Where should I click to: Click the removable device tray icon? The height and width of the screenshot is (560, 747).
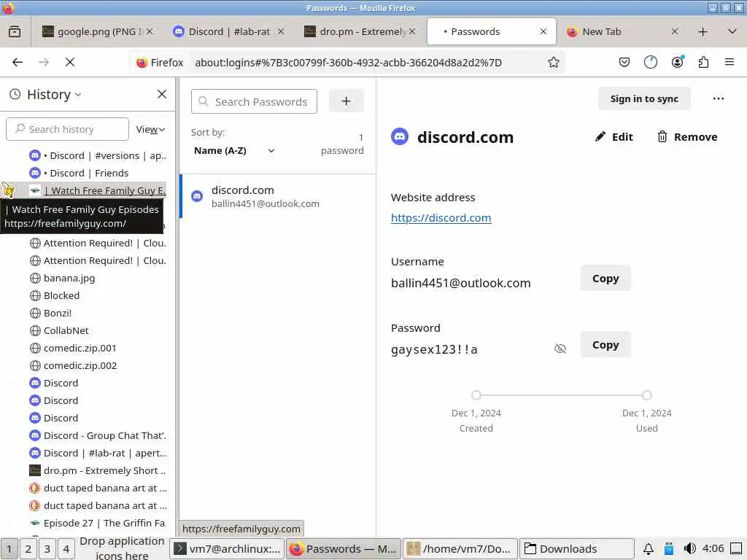click(669, 549)
